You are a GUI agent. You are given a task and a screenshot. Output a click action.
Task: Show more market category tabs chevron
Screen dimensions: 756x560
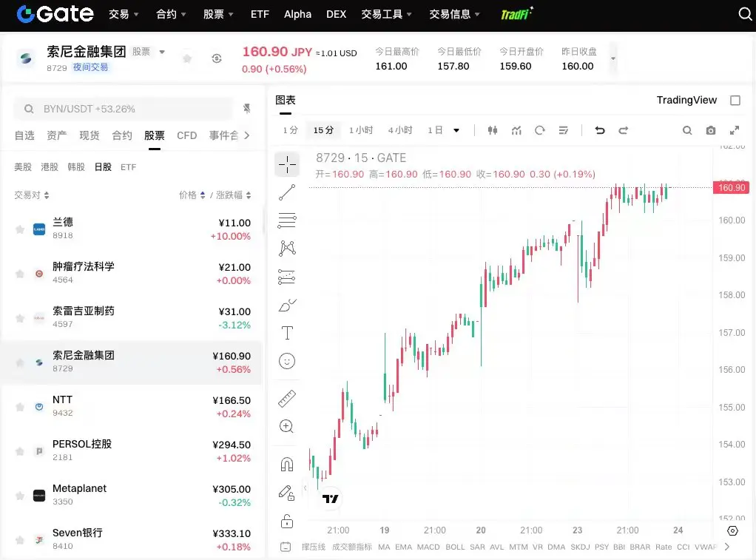click(247, 135)
